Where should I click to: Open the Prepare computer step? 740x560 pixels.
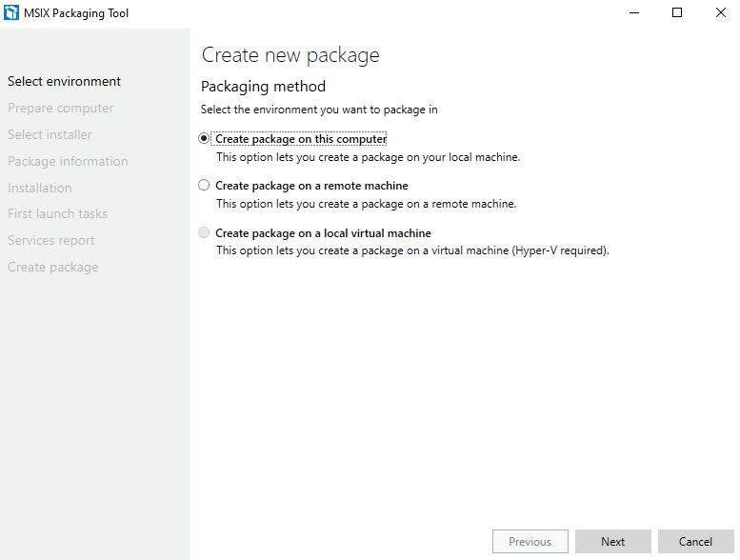(x=61, y=108)
